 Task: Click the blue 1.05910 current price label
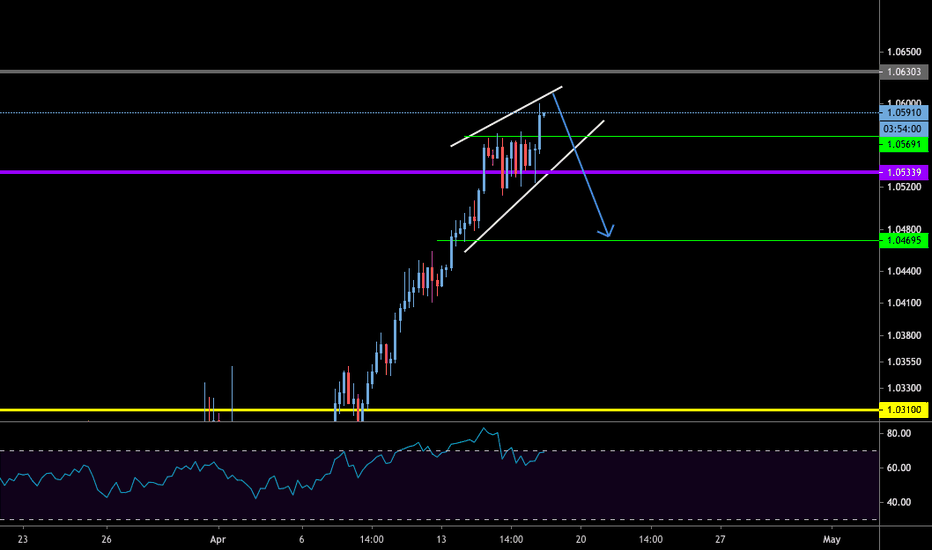point(903,112)
